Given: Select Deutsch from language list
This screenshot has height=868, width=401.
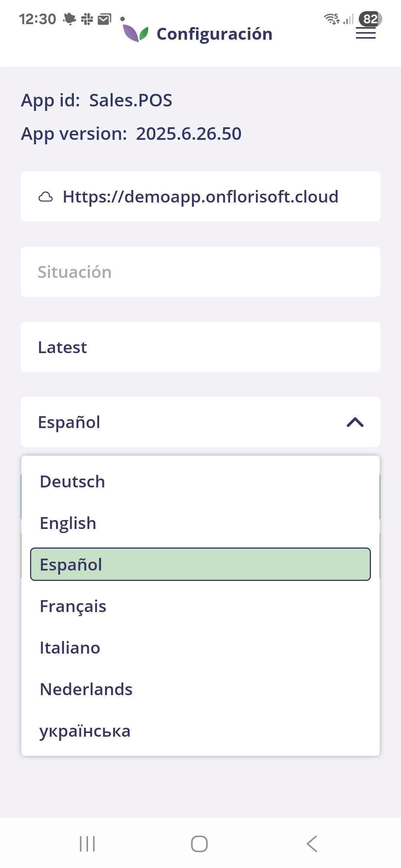Looking at the screenshot, I should [72, 481].
